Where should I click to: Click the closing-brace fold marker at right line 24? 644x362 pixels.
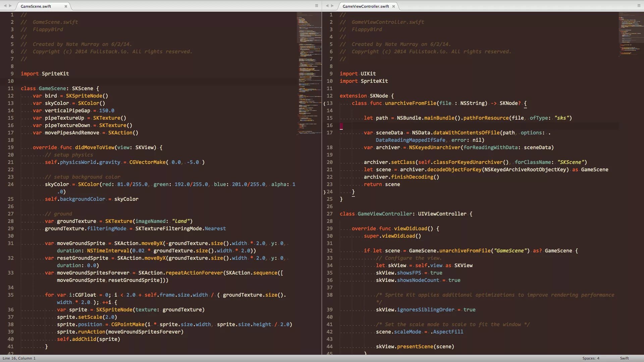coord(324,192)
